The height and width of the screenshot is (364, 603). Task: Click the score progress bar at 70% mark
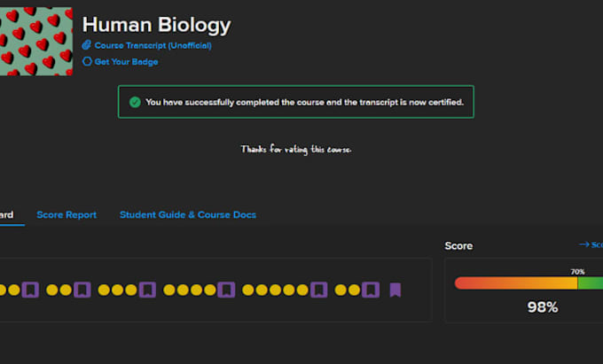(577, 283)
